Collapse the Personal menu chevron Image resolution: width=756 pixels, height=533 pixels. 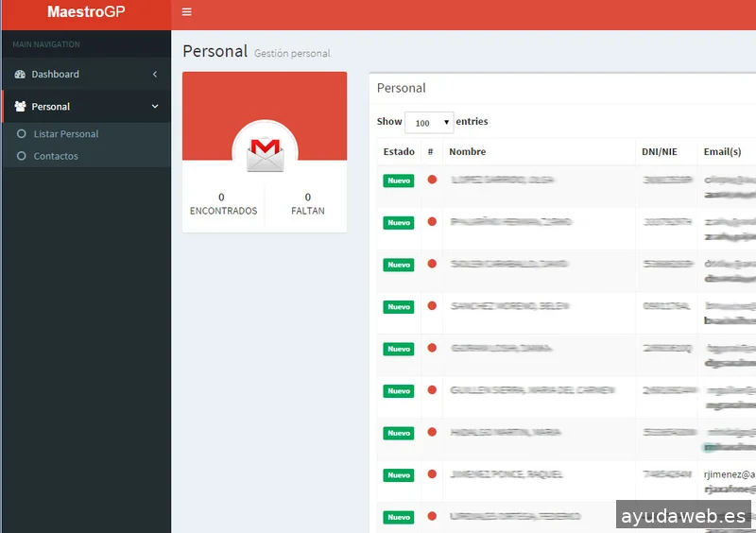click(x=155, y=107)
